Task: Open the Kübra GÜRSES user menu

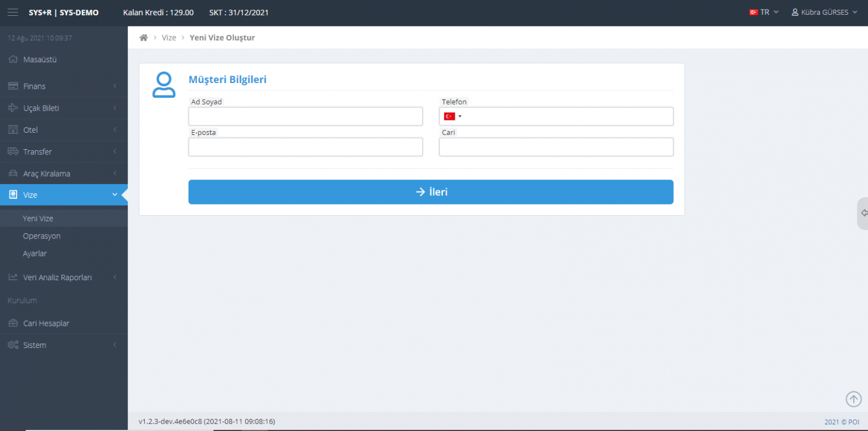Action: pyautogui.click(x=824, y=12)
